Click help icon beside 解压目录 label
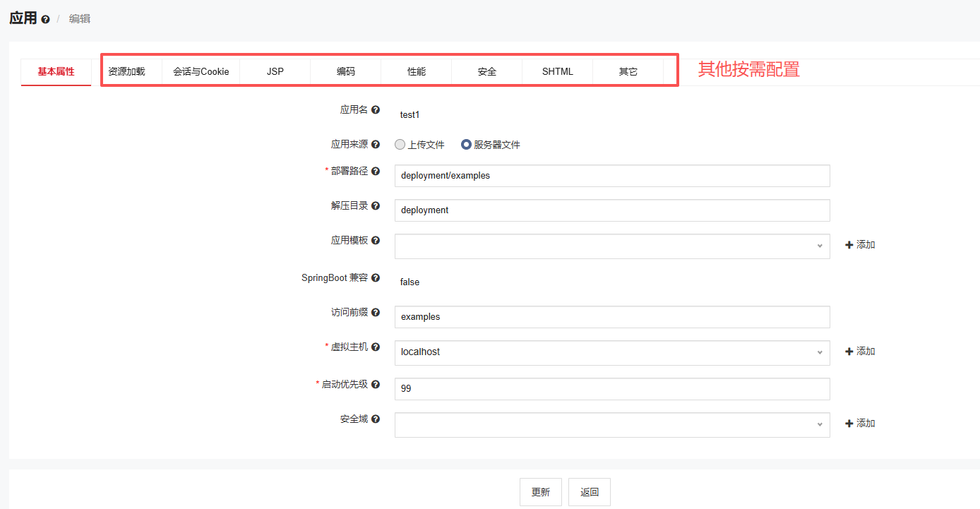Screen dimensions: 980x509 coord(376,206)
